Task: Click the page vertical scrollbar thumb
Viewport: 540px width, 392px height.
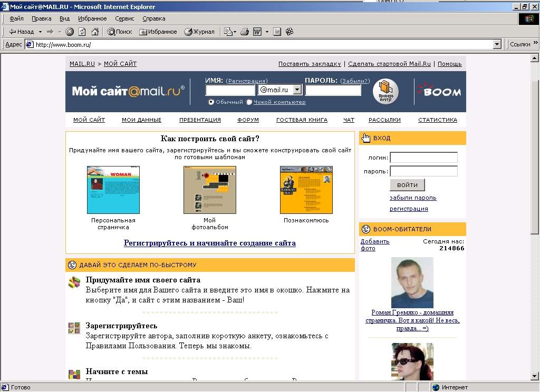Action: pyautogui.click(x=535, y=157)
